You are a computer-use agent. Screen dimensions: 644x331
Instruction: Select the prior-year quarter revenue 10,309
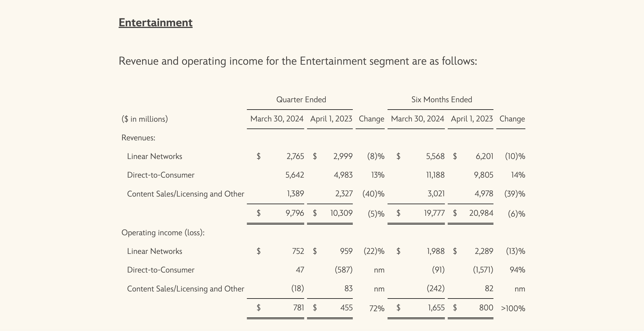pyautogui.click(x=341, y=213)
